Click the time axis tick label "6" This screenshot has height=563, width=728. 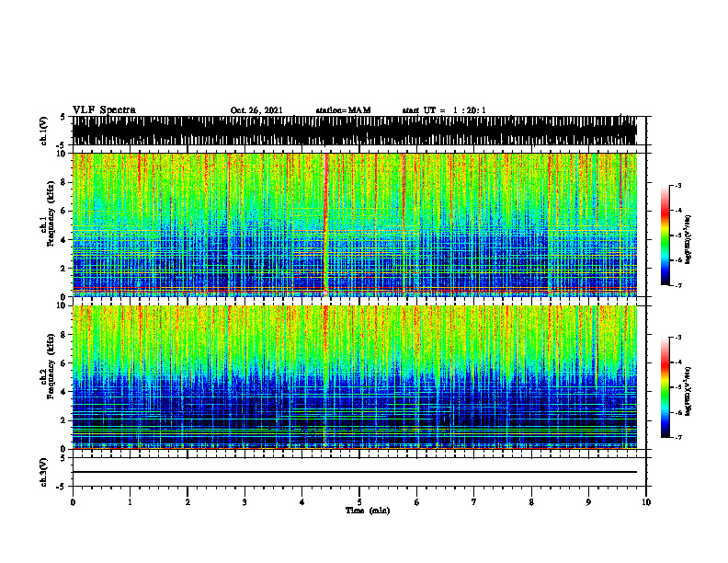tap(417, 502)
